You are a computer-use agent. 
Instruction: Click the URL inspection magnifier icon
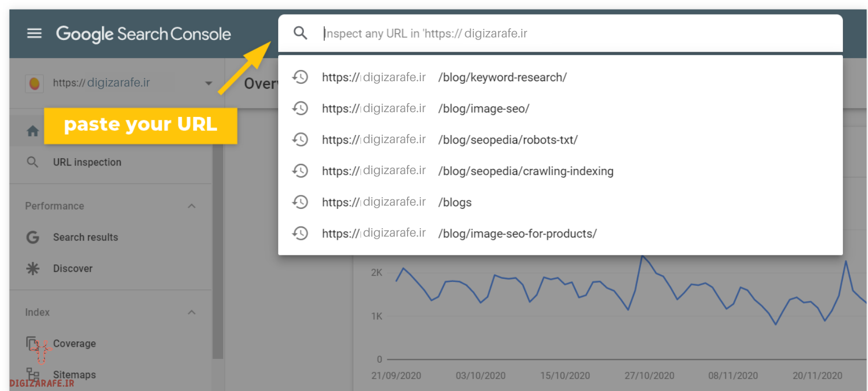pyautogui.click(x=33, y=162)
